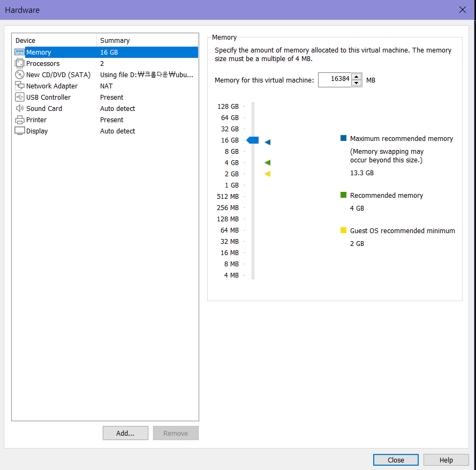Screen dimensions: 476x470
Task: Click the blue Maximum recommended memory swatch
Action: click(343, 138)
